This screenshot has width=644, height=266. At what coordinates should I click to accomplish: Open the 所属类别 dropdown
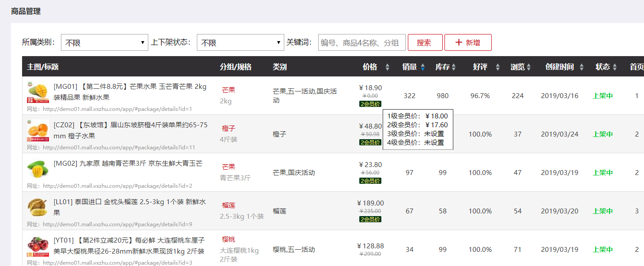point(104,42)
